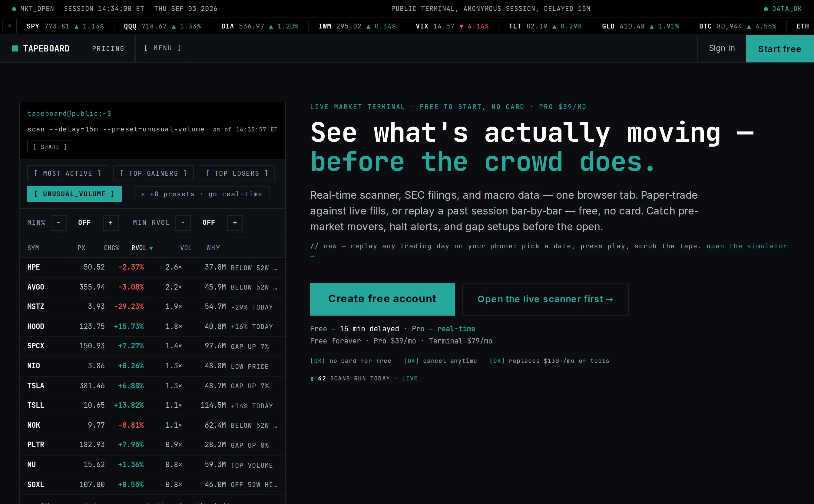
Task: Open the NU row
Action: (153, 465)
